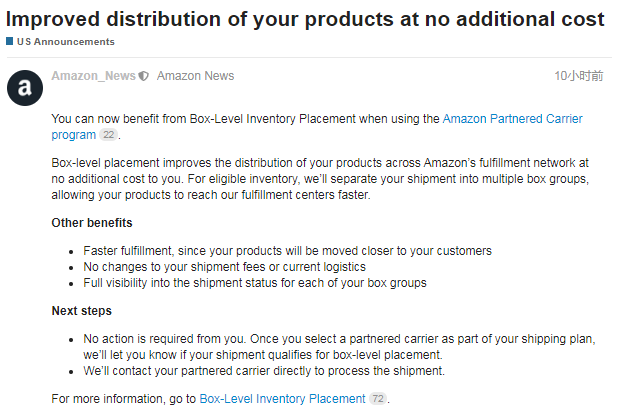The height and width of the screenshot is (415, 627).
Task: Open the Box-Level Inventory Placement link
Action: click(x=282, y=399)
